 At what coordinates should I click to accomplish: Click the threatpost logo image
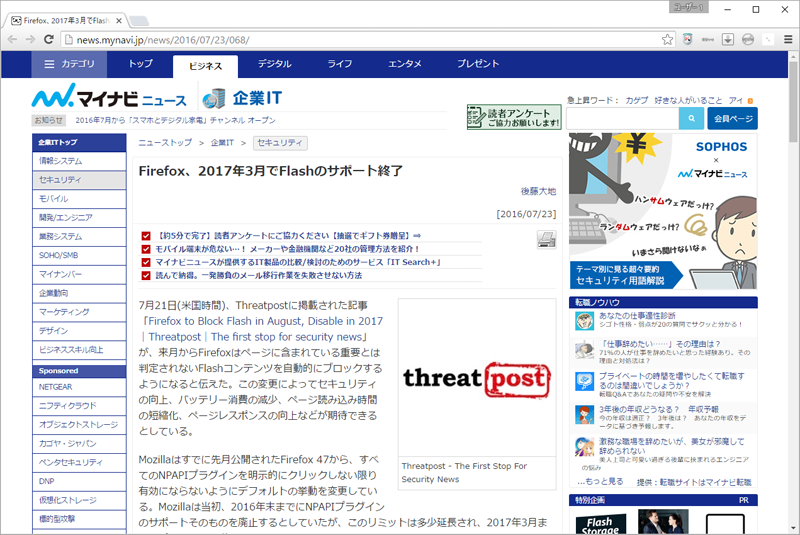click(x=477, y=378)
